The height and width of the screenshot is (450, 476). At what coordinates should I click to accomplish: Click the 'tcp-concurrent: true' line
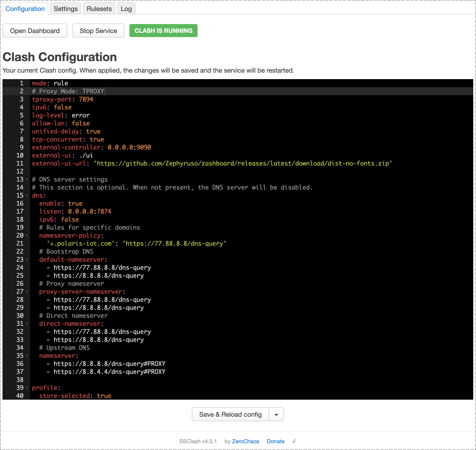pos(68,139)
